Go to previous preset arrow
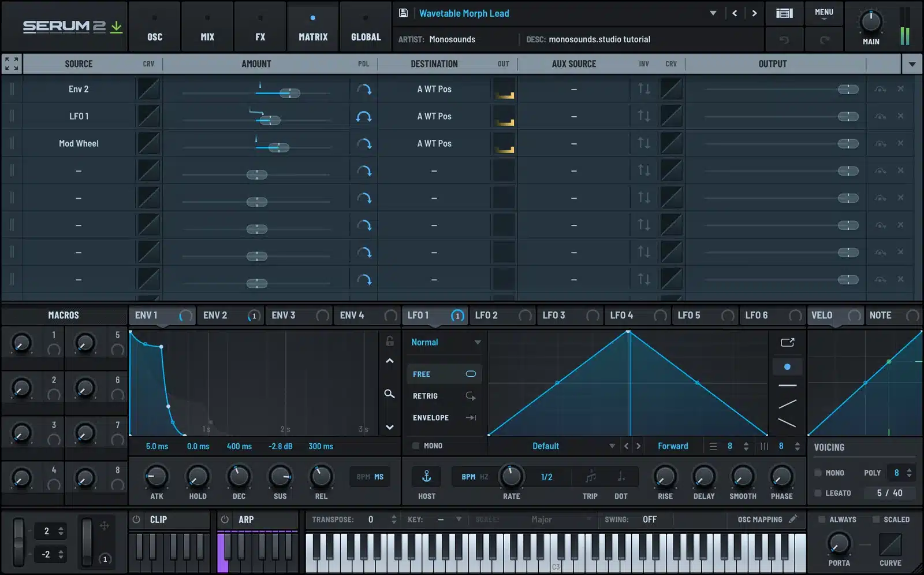The width and height of the screenshot is (924, 575). pos(735,13)
